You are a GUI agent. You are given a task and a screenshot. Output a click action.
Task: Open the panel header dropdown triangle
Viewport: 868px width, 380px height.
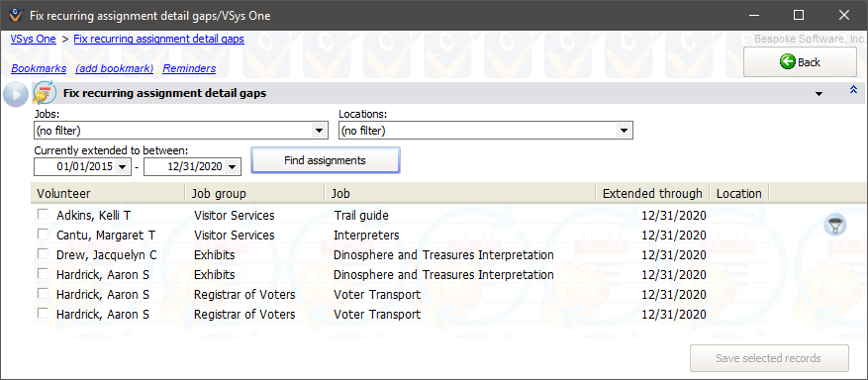819,94
